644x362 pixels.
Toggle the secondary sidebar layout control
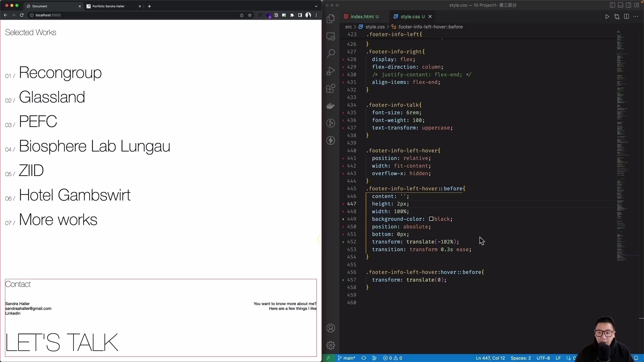(628, 5)
